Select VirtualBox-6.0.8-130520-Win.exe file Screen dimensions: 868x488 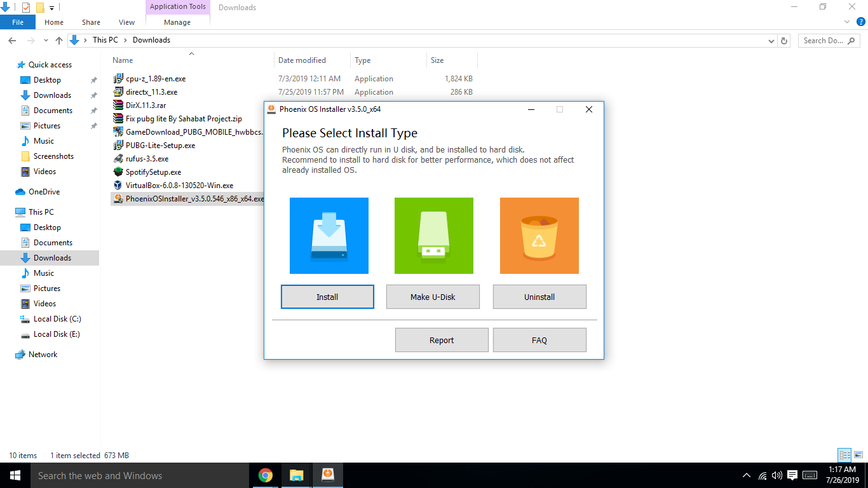(179, 186)
